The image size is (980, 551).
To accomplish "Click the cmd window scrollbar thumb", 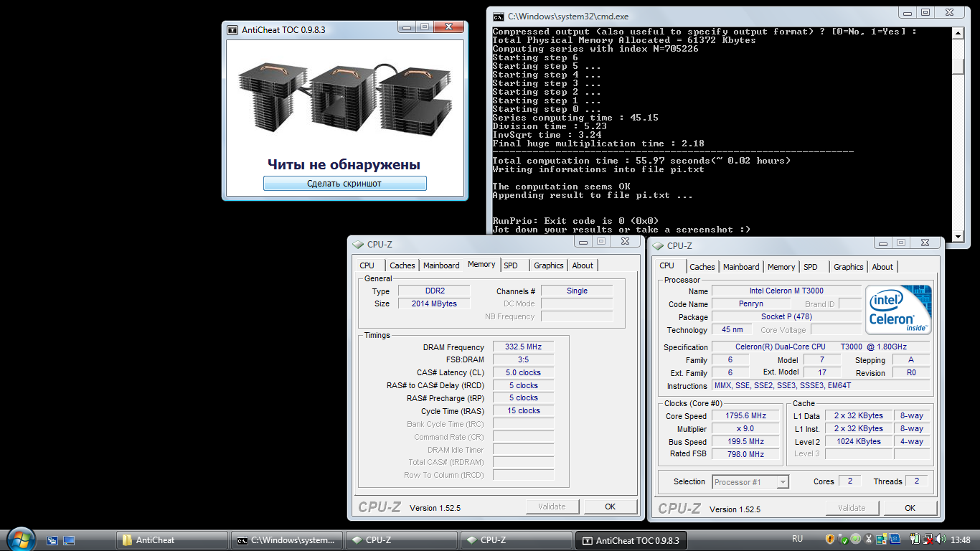I will point(958,65).
